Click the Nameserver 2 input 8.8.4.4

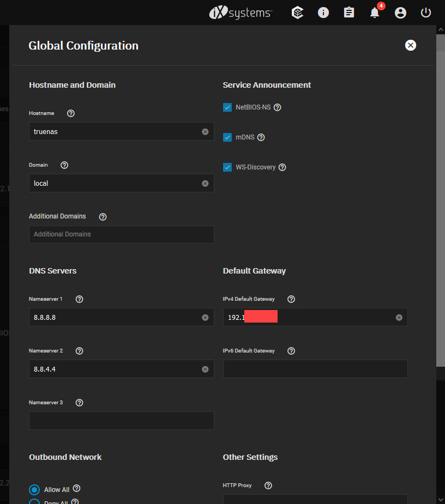point(121,369)
